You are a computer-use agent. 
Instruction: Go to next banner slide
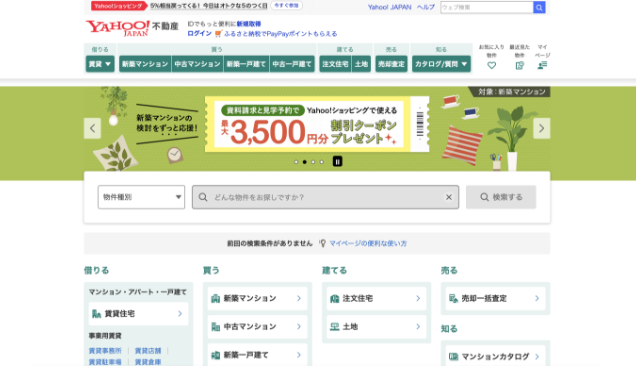(x=541, y=128)
